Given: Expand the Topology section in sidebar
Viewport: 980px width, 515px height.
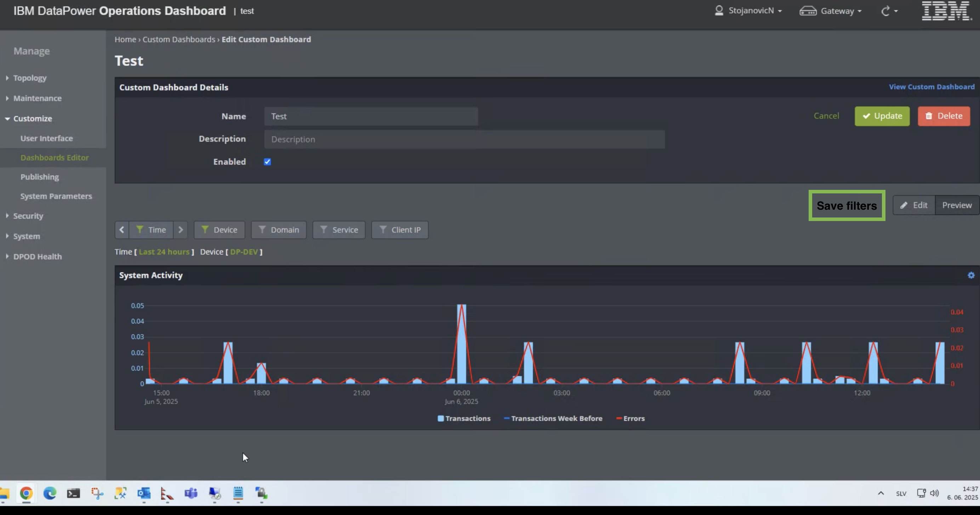Looking at the screenshot, I should coord(30,78).
